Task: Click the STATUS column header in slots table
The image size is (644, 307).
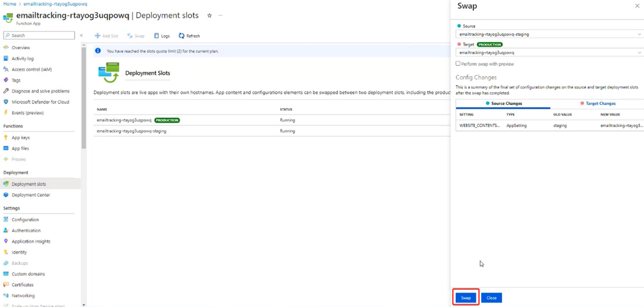Action: (x=286, y=109)
